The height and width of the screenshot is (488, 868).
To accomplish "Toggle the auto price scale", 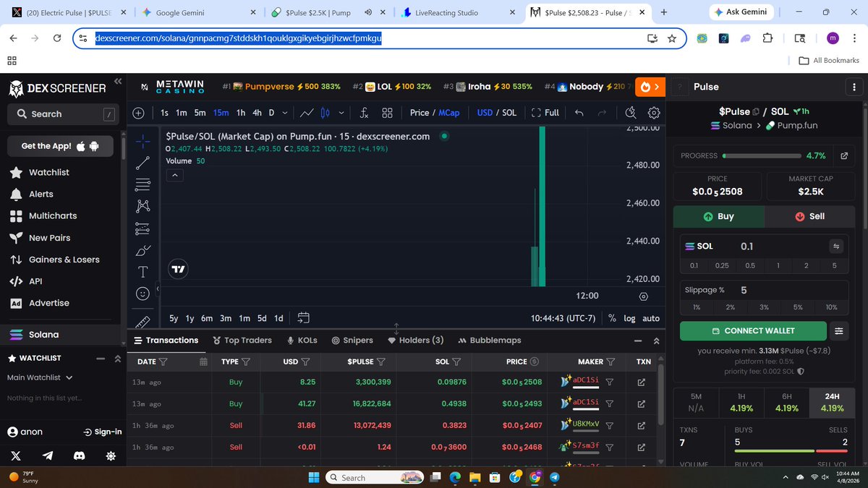I will (651, 318).
